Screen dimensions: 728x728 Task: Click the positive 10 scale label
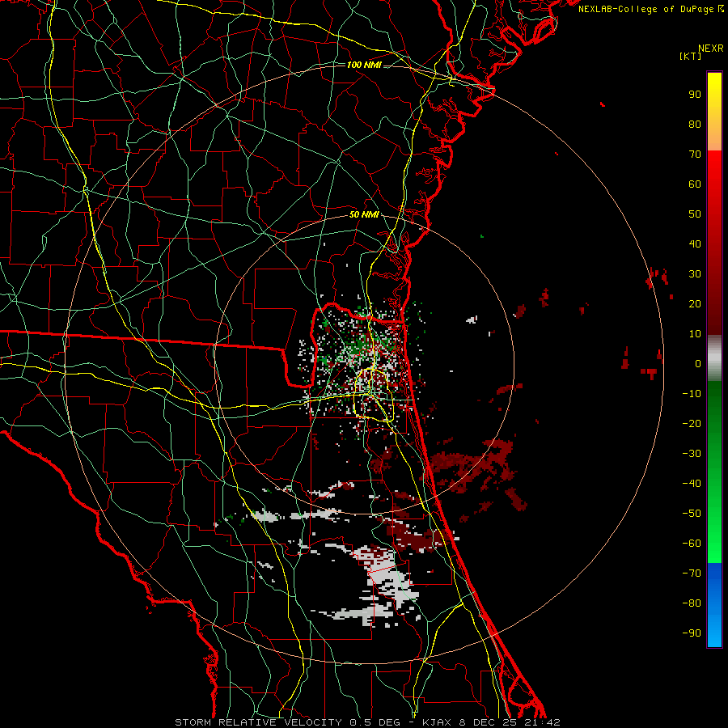[695, 334]
